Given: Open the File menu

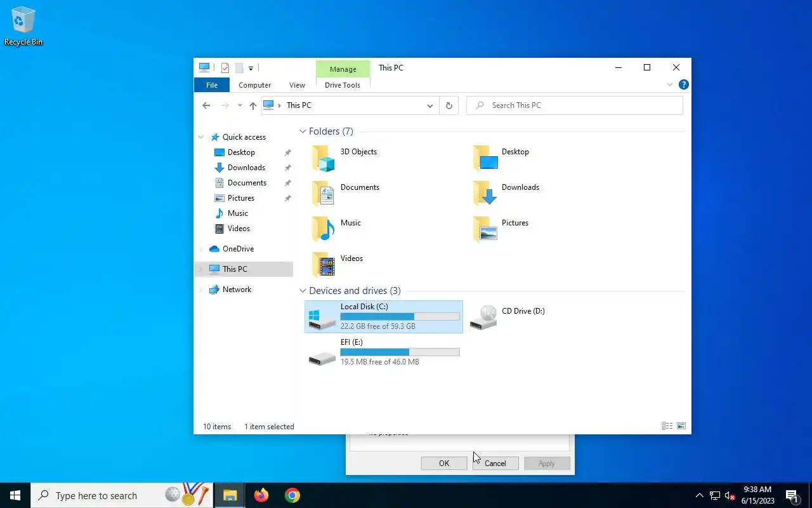Looking at the screenshot, I should tap(212, 85).
